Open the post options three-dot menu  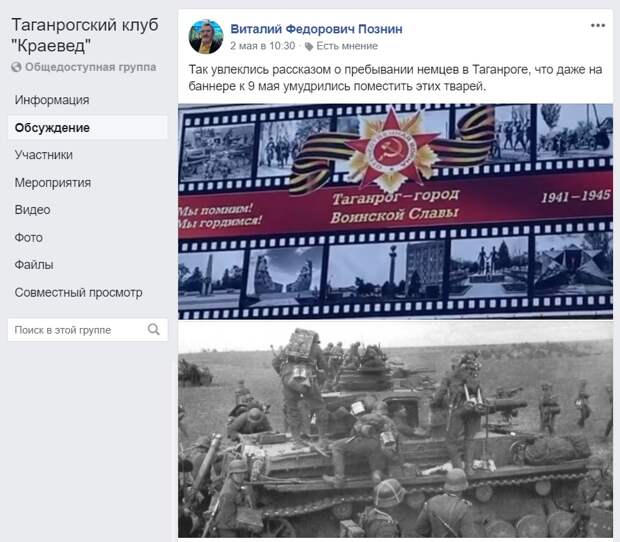tap(597, 26)
